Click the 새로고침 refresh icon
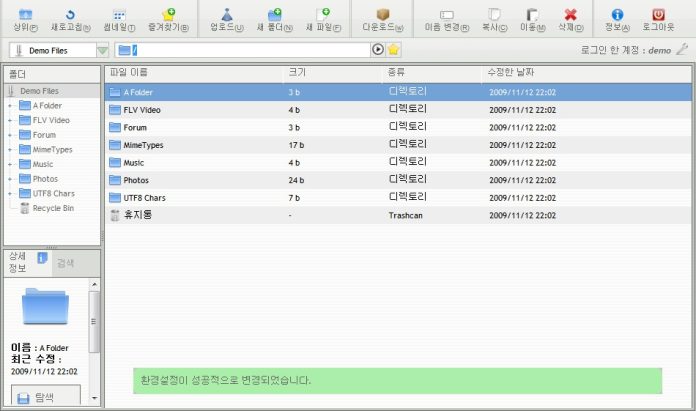This screenshot has width=696, height=411. [70, 15]
